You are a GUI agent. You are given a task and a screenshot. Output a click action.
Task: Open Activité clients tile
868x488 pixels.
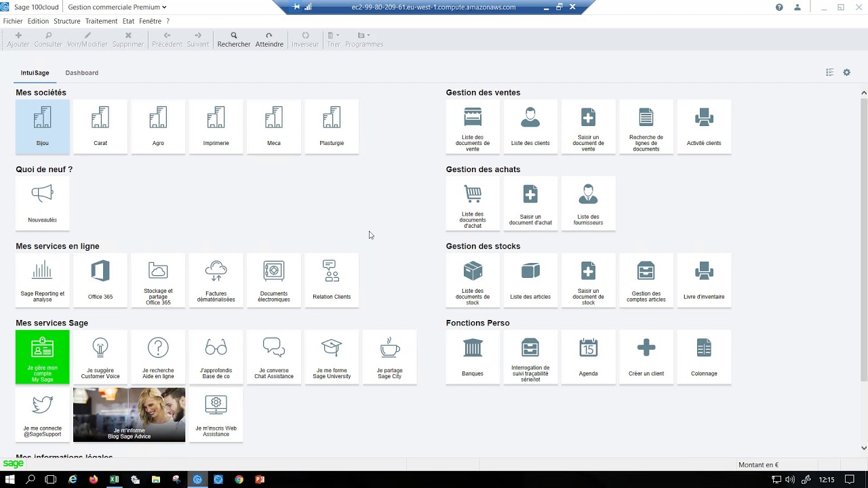(x=704, y=127)
